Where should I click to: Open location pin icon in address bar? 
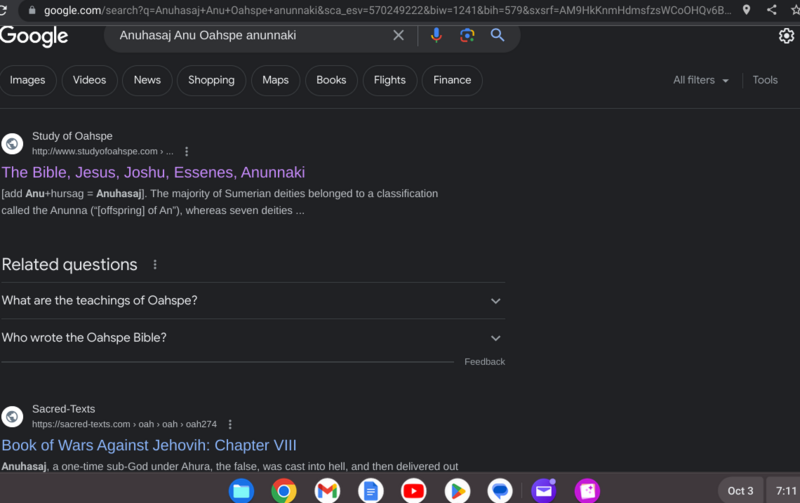point(746,10)
